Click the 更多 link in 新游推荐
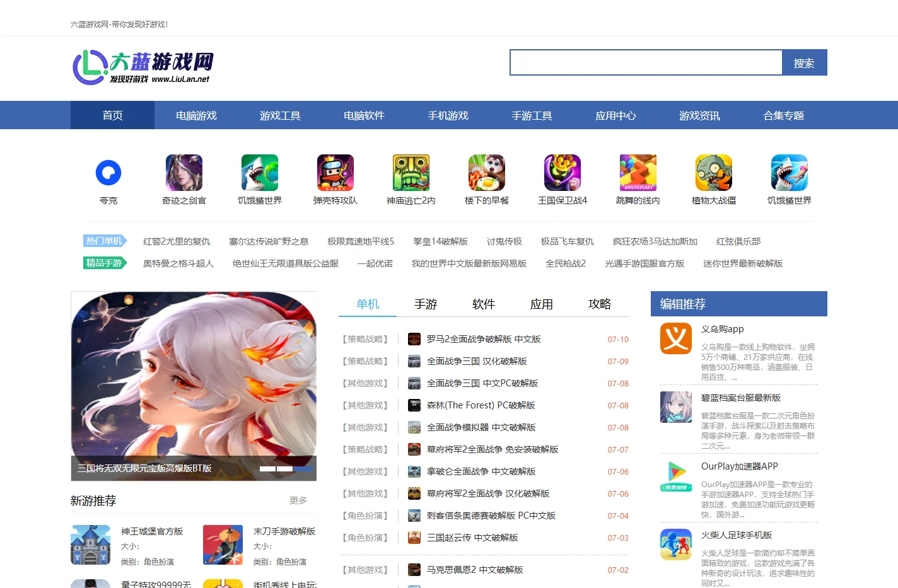Image resolution: width=898 pixels, height=588 pixels. (x=298, y=500)
